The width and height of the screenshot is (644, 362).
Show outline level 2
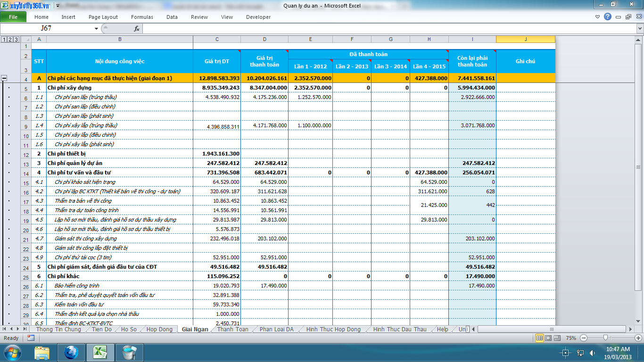pyautogui.click(x=10, y=40)
